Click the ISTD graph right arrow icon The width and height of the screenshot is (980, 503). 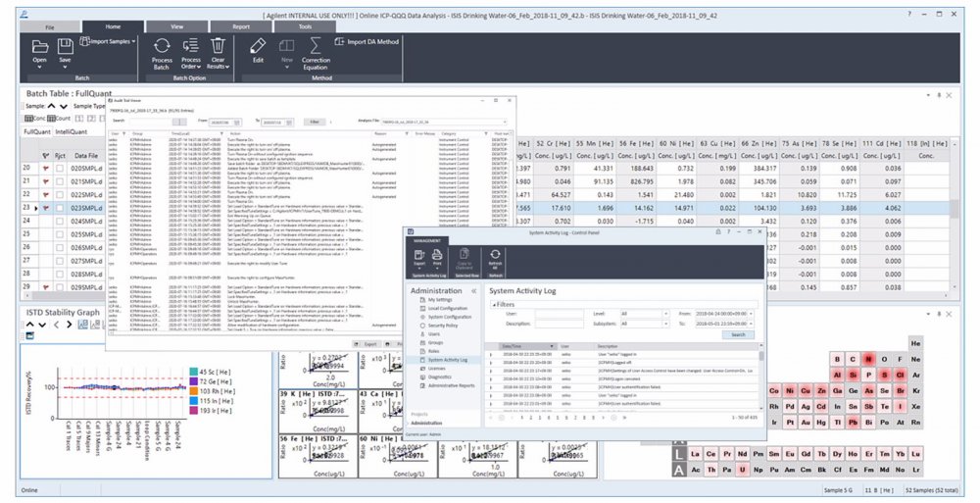click(69, 325)
